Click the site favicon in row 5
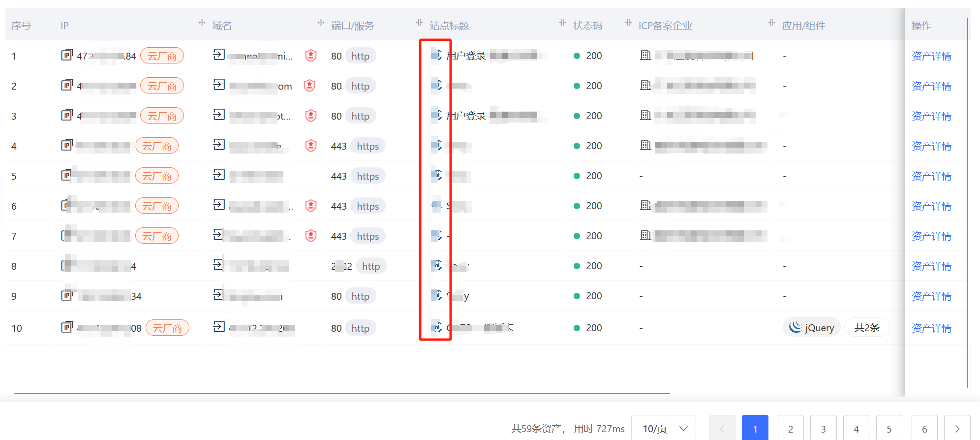Image resolution: width=980 pixels, height=440 pixels. 436,175
